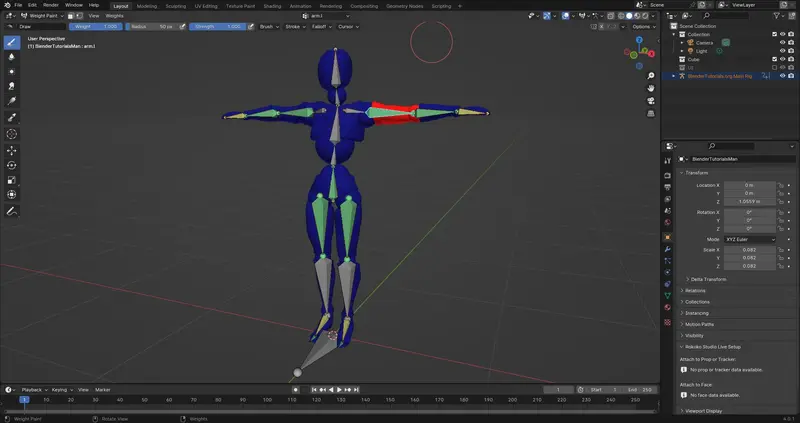Expand the Camera tree item in outliner
This screenshot has height=423, width=800.
tap(682, 43)
